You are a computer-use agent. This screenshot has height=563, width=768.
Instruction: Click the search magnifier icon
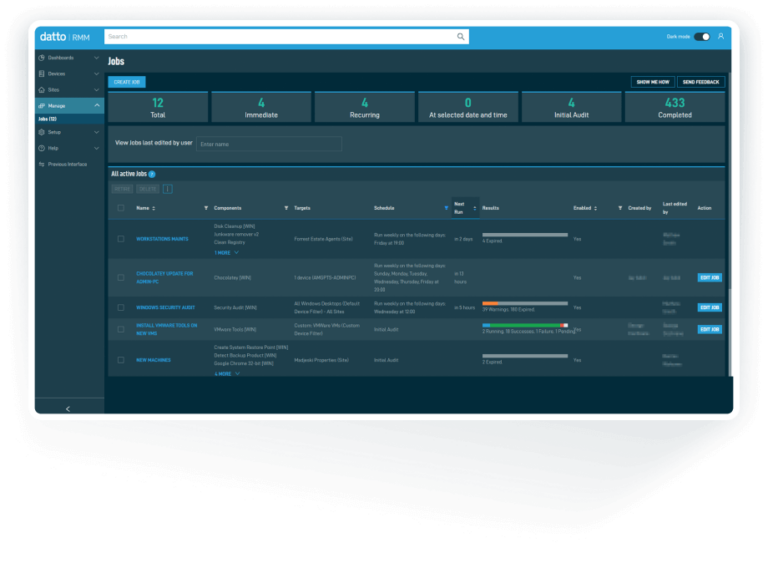click(x=460, y=37)
